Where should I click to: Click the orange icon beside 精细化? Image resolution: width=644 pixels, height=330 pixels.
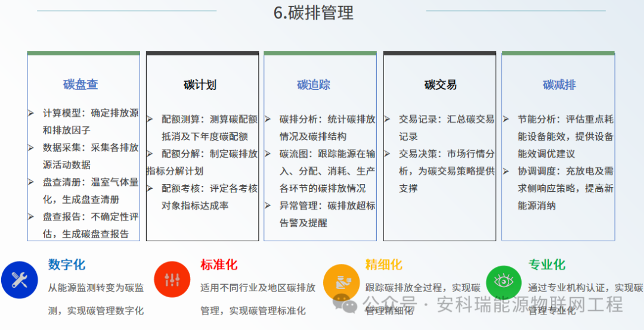(341, 282)
